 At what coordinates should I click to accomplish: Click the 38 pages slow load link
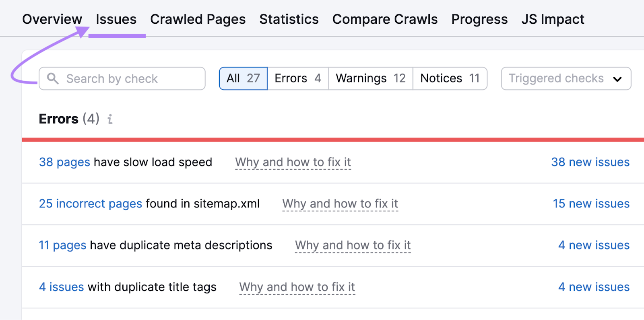tap(64, 162)
